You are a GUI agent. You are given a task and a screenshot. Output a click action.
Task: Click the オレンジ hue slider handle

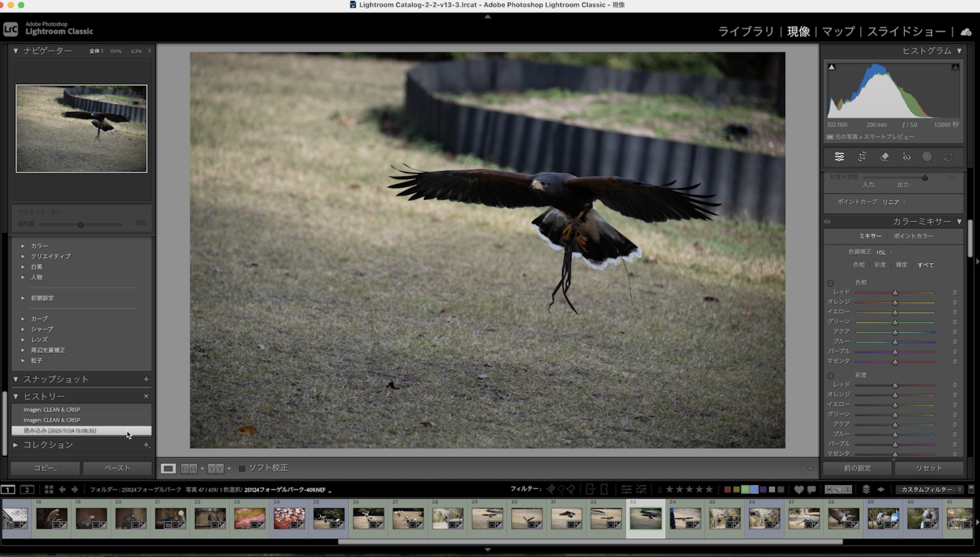point(895,303)
